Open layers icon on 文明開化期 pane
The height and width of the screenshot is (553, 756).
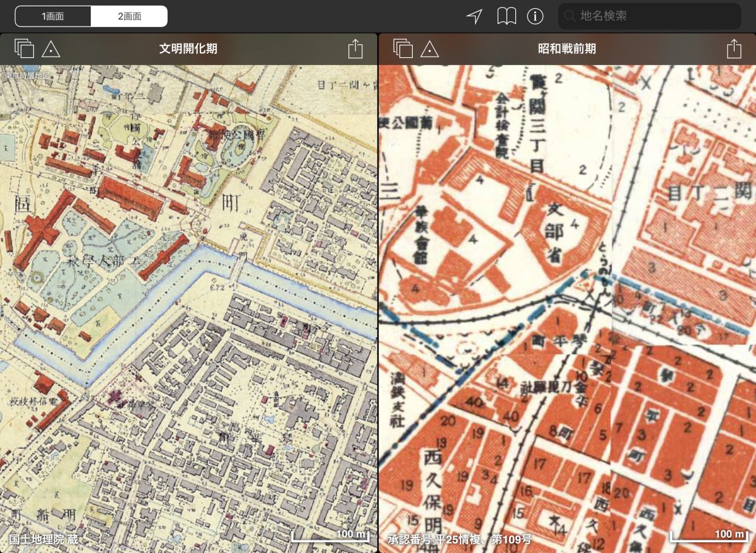pyautogui.click(x=24, y=49)
